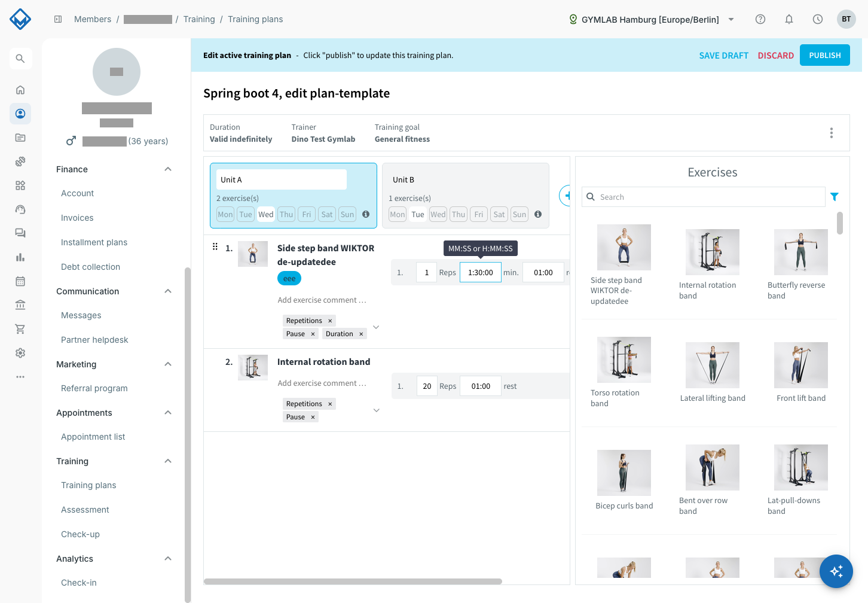The image size is (868, 603).
Task: Click the notifications bell icon
Action: 789,19
